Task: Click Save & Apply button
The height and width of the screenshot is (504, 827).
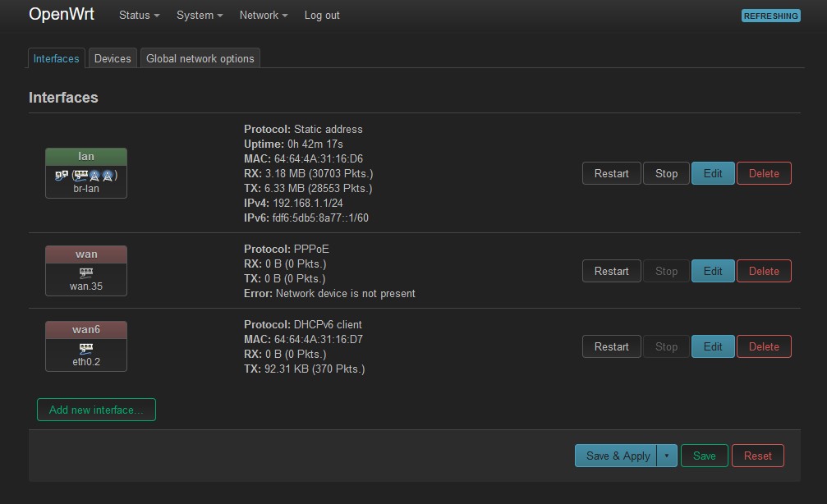Action: [616, 456]
